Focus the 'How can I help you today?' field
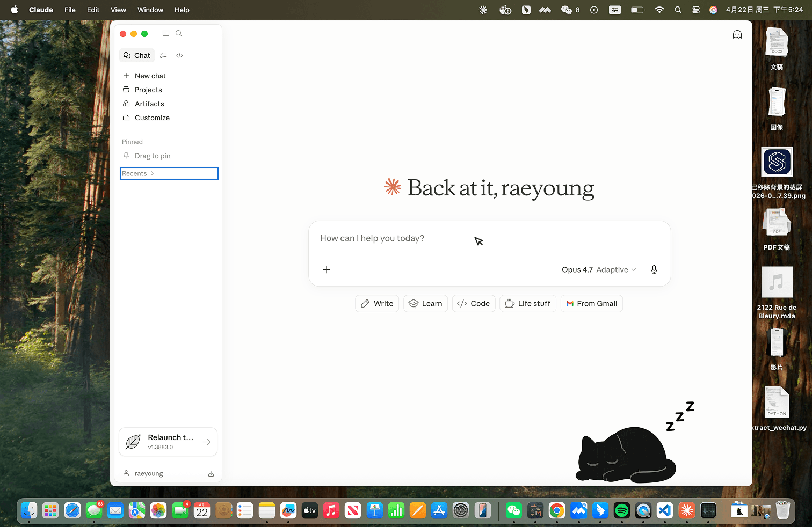This screenshot has height=527, width=812. [490, 238]
